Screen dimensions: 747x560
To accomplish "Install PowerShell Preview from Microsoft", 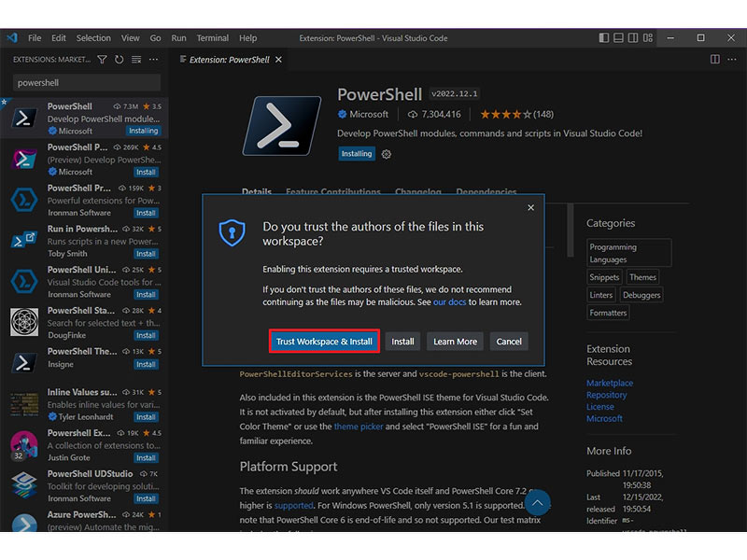I will coord(146,172).
